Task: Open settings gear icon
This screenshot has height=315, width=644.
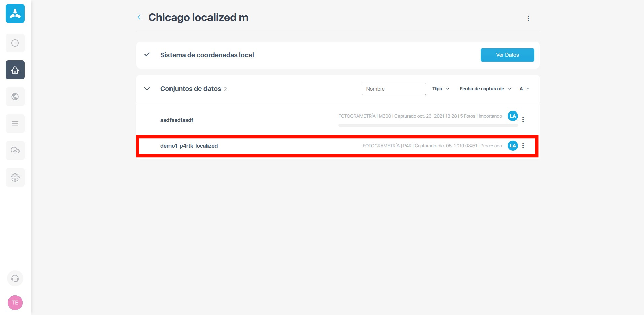Action: point(15,177)
